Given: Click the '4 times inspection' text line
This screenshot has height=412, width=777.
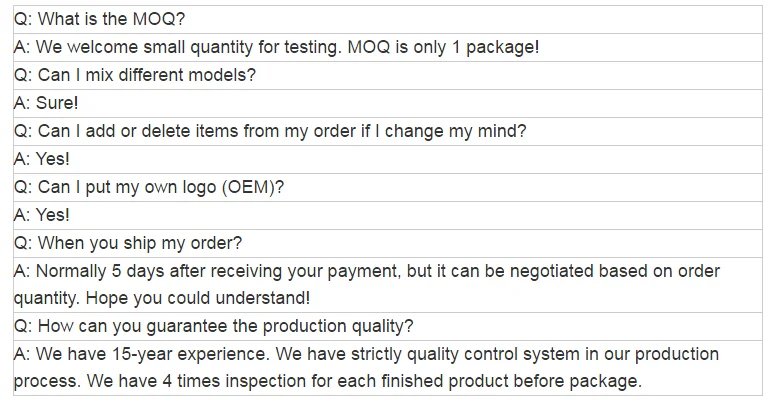Looking at the screenshot, I should pyautogui.click(x=328, y=381).
